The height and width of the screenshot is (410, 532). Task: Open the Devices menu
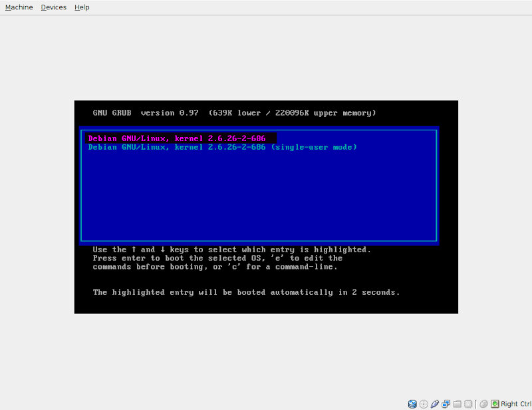click(54, 7)
